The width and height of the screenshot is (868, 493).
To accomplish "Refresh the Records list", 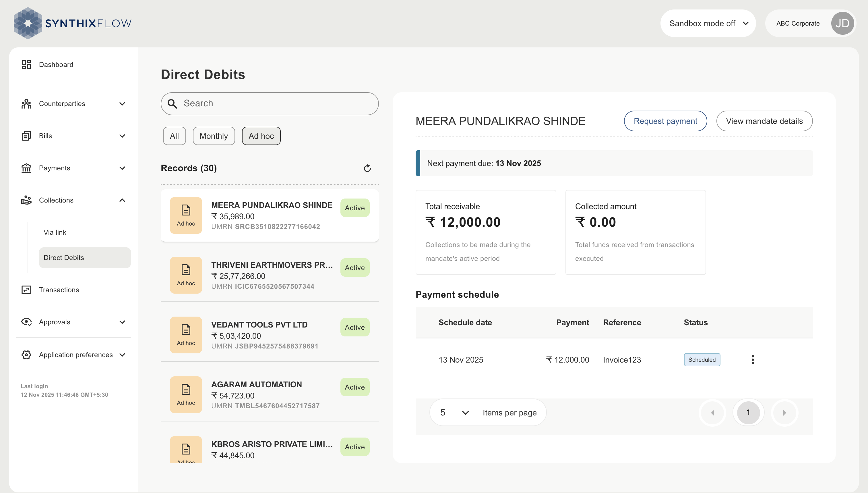I will (x=367, y=168).
